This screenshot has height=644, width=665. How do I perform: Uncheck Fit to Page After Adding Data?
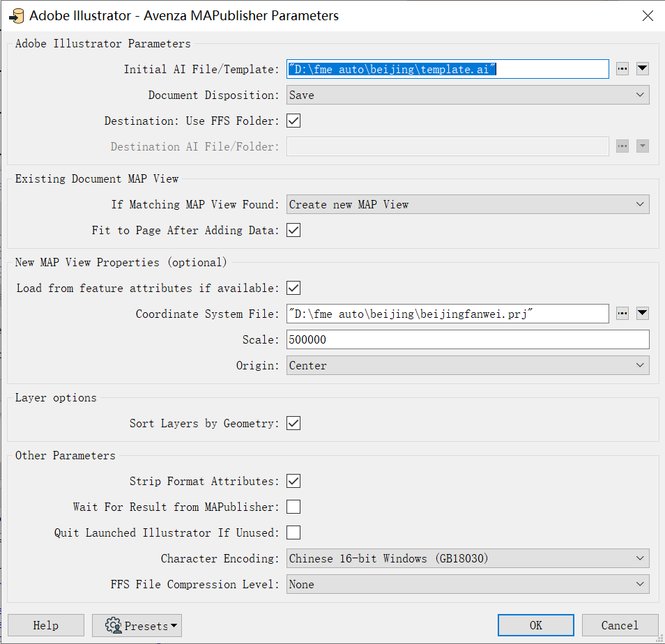point(293,230)
